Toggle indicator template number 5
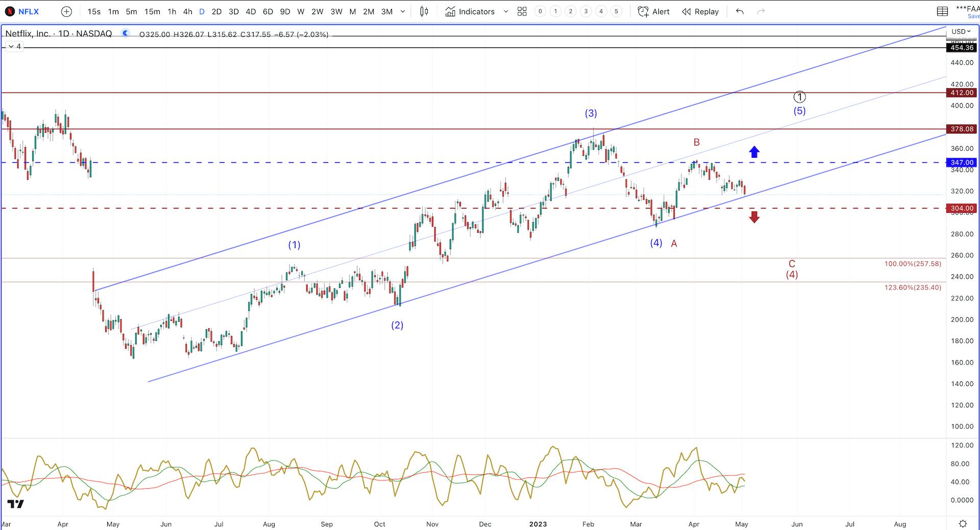Image resolution: width=980 pixels, height=530 pixels. pos(617,11)
